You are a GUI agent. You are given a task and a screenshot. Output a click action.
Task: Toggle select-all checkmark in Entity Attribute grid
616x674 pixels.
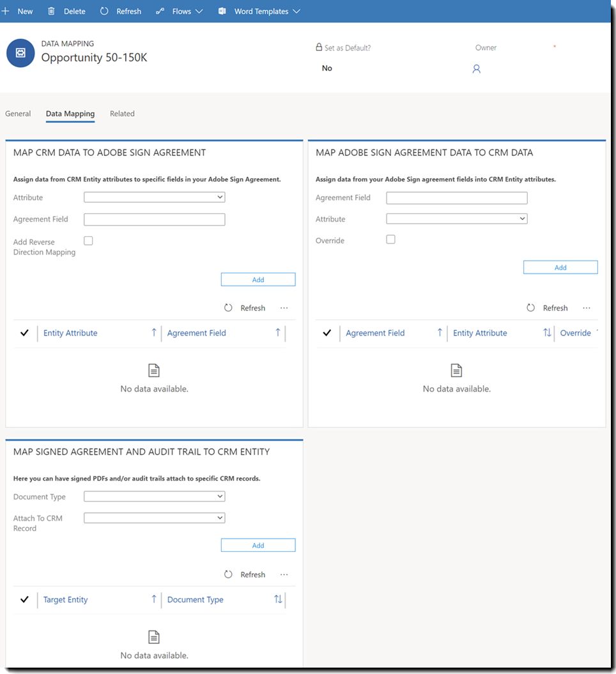[24, 333]
